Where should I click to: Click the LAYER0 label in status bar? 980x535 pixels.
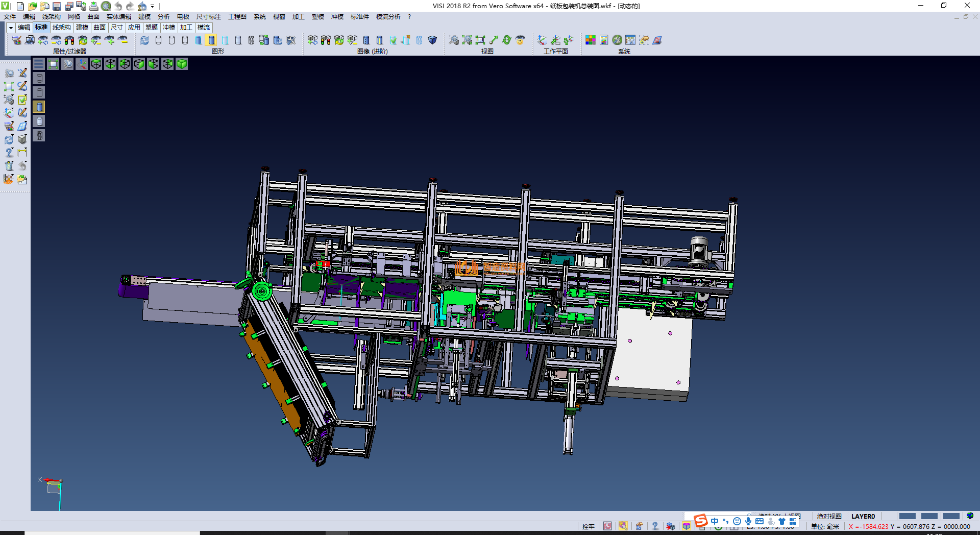pos(863,517)
